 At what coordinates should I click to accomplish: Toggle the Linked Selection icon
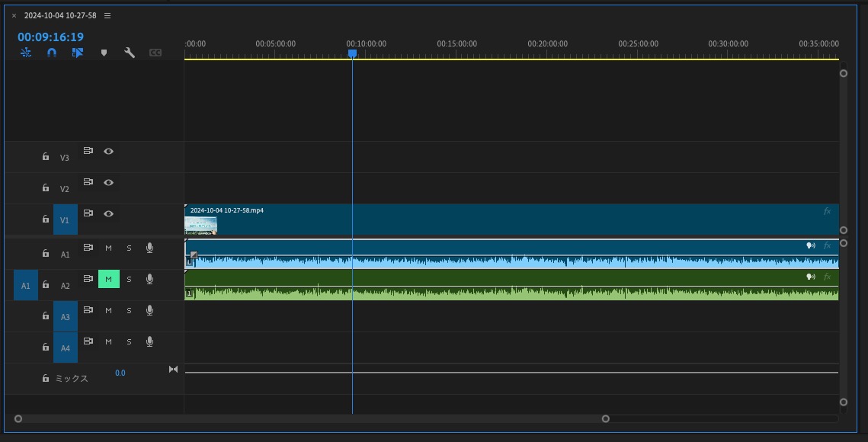[x=78, y=53]
